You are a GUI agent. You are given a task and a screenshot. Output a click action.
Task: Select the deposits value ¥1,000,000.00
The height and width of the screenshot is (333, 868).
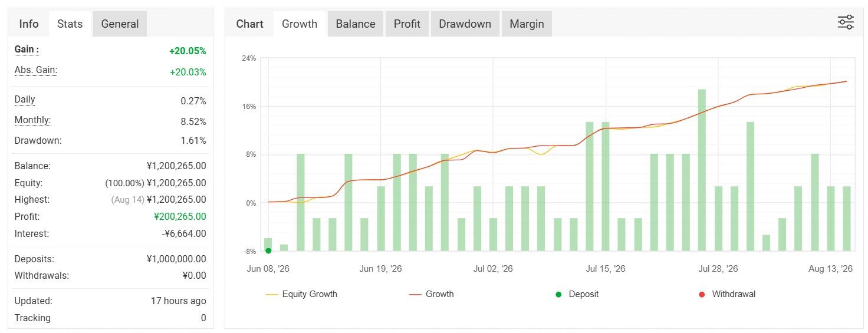(176, 259)
